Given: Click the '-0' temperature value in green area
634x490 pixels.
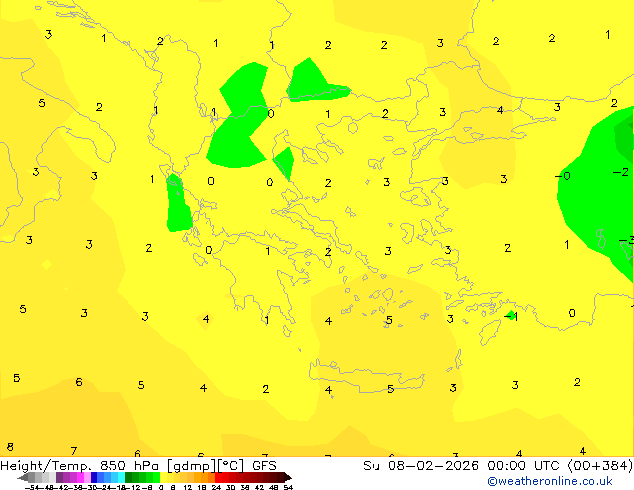Looking at the screenshot, I should [562, 176].
